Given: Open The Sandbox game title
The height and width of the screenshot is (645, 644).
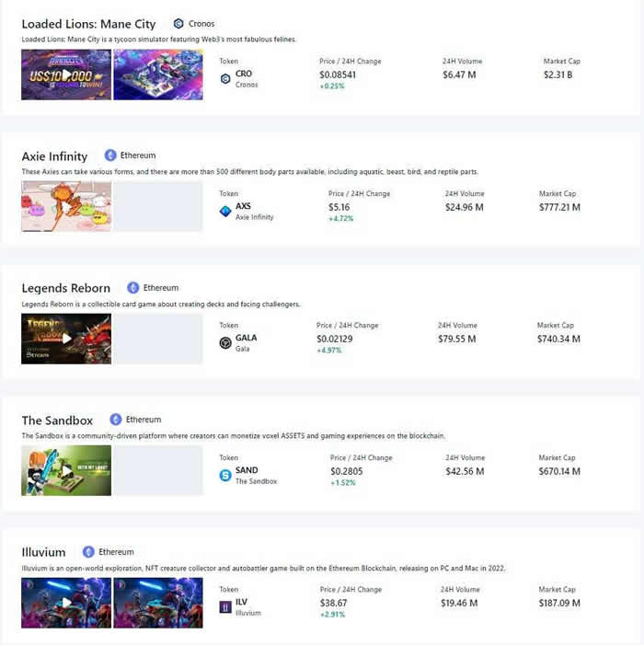Looking at the screenshot, I should click(x=57, y=420).
